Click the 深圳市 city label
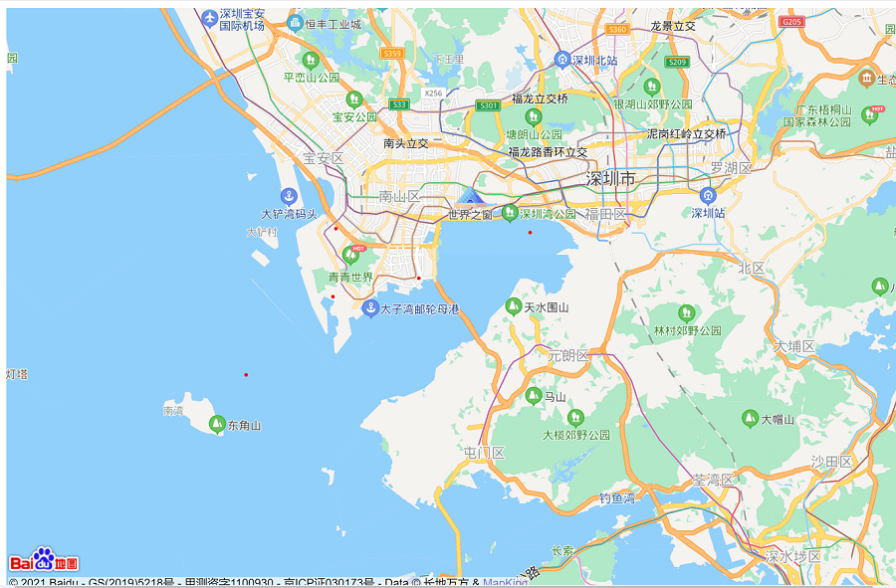This screenshot has width=896, height=588. point(609,179)
